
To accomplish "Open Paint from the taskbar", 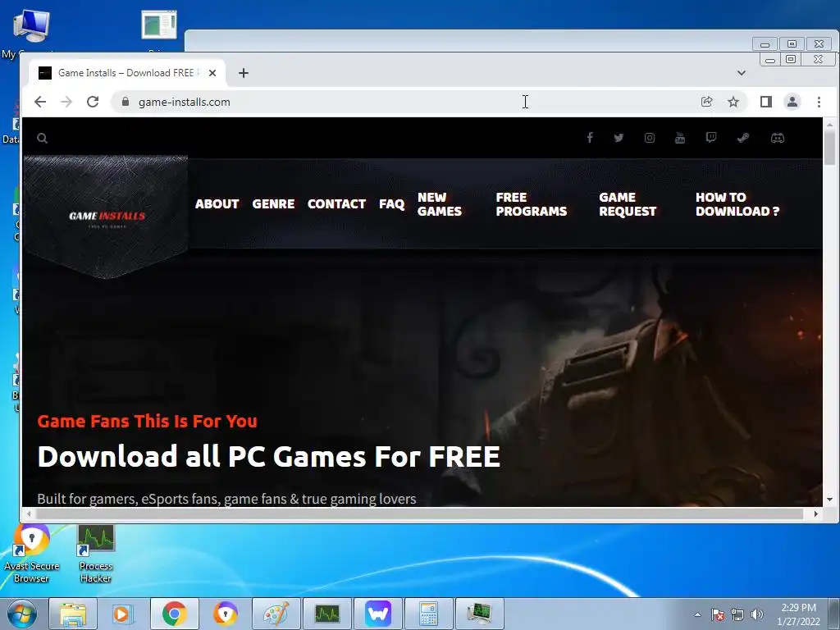I will tap(276, 614).
